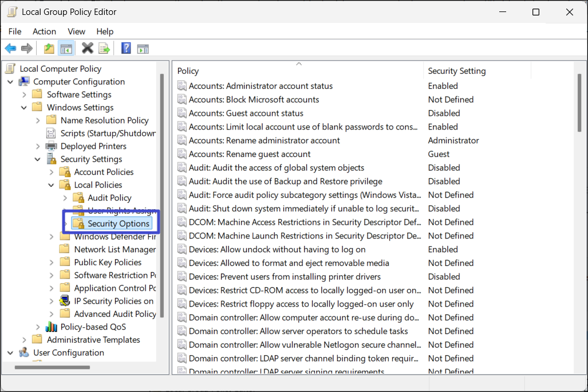Collapse the Local Policies tree node
Image resolution: width=588 pixels, height=392 pixels.
(x=52, y=185)
